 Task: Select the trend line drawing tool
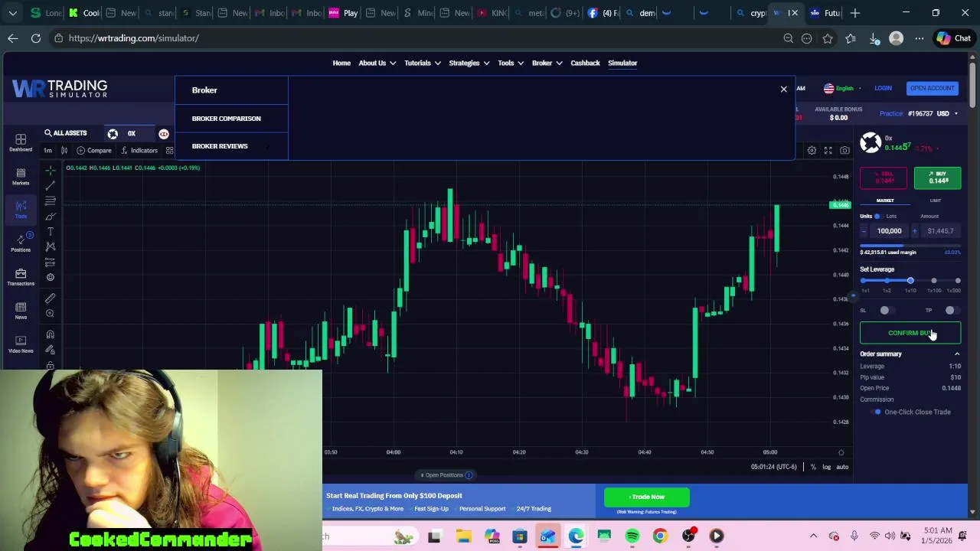pyautogui.click(x=50, y=185)
